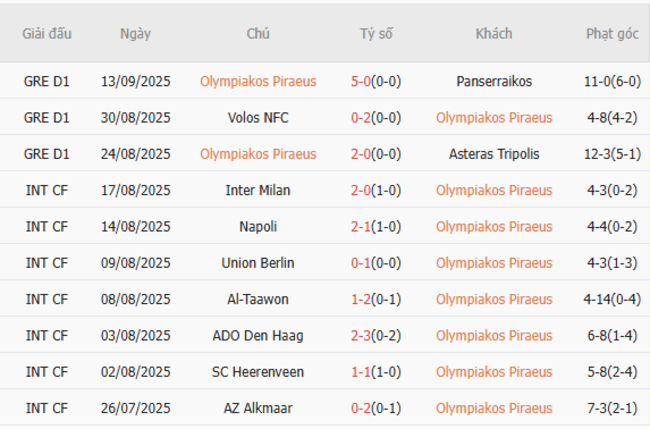Click the Napoli team name
The width and height of the screenshot is (650, 429).
point(258,227)
